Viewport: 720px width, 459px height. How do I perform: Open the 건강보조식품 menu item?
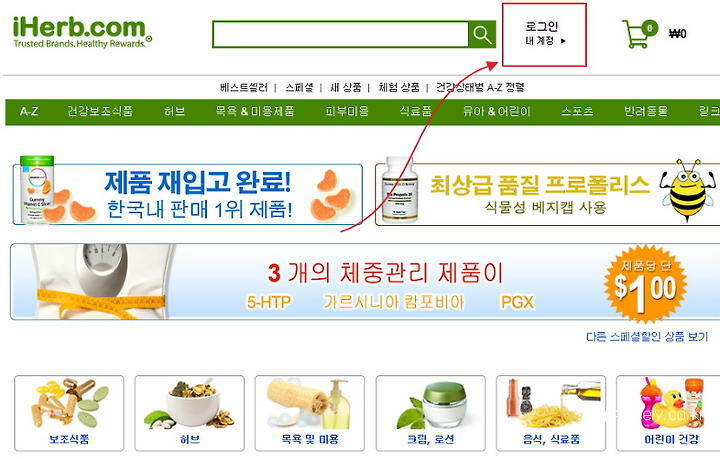100,111
